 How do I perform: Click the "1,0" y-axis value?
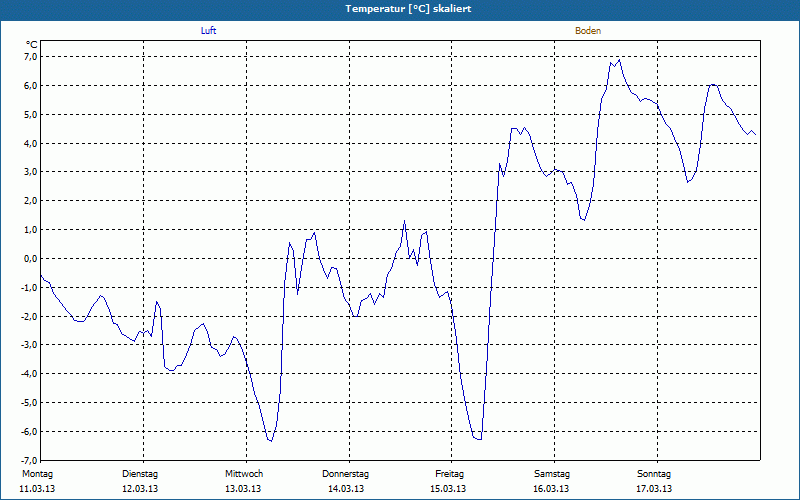(x=31, y=230)
